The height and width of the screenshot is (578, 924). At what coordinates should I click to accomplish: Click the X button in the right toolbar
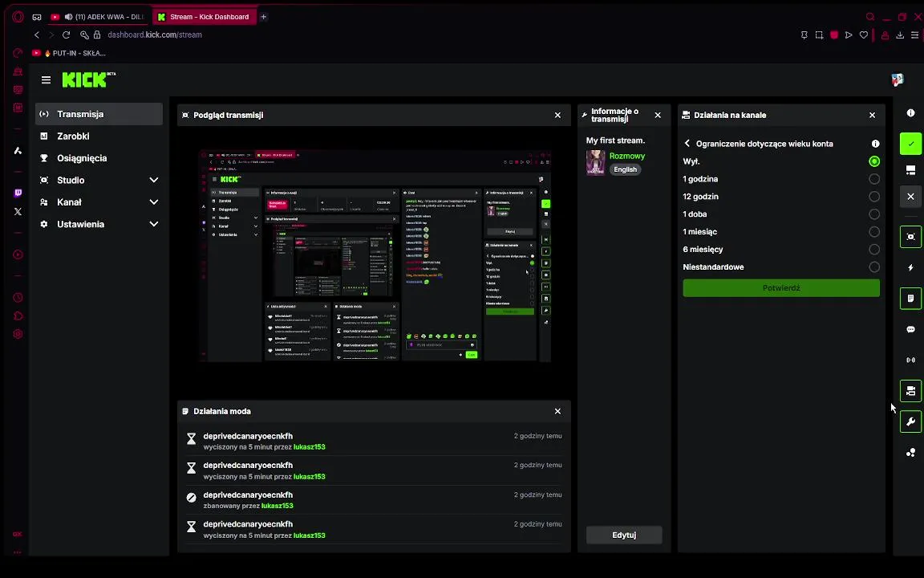910,197
